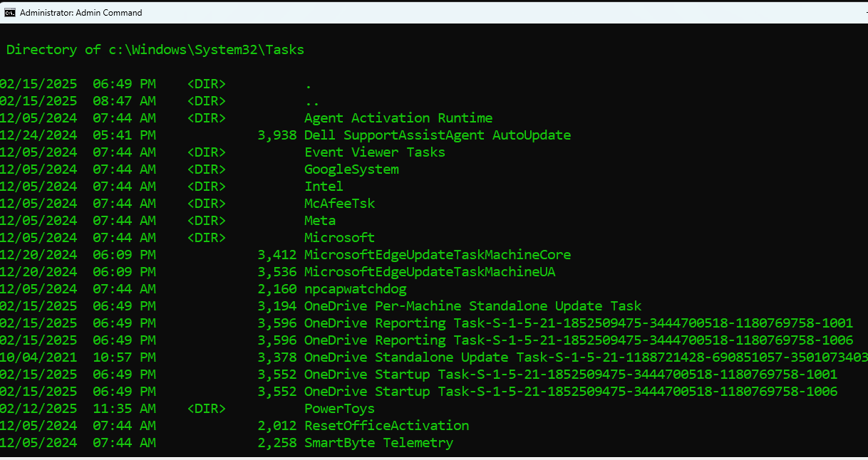This screenshot has width=868, height=460.
Task: Select the Agent Activation Runtime folder entry
Action: coord(398,118)
